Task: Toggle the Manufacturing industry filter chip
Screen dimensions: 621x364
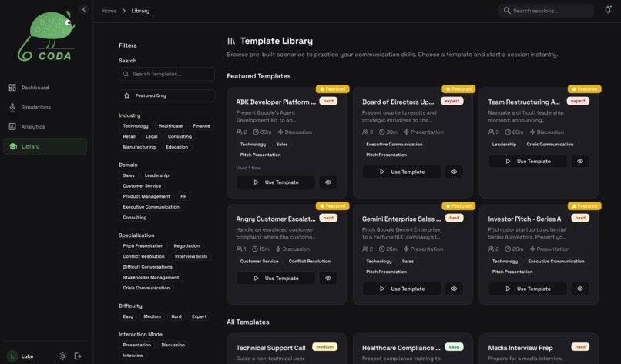Action: 139,147
